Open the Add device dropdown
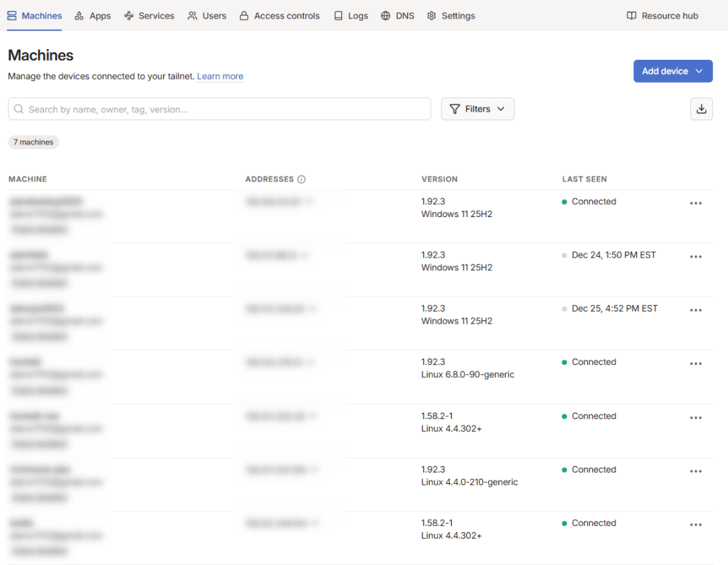 coord(672,71)
